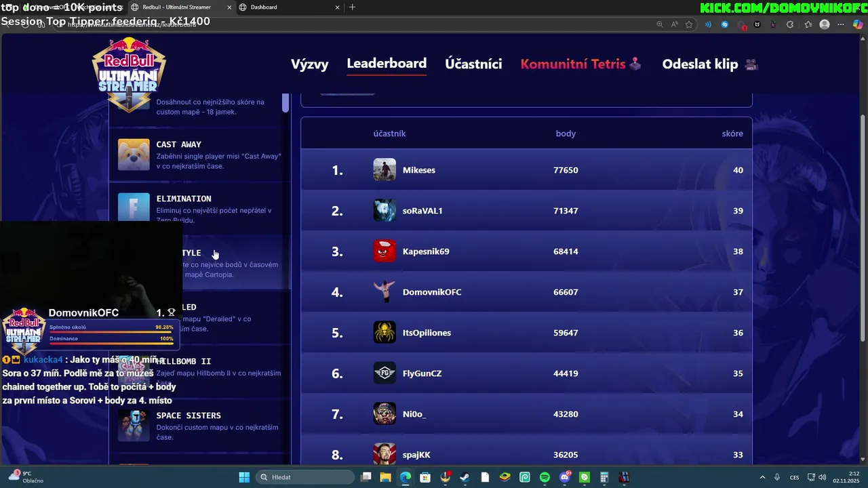Open the CAST AWAY challenge title

(179, 144)
